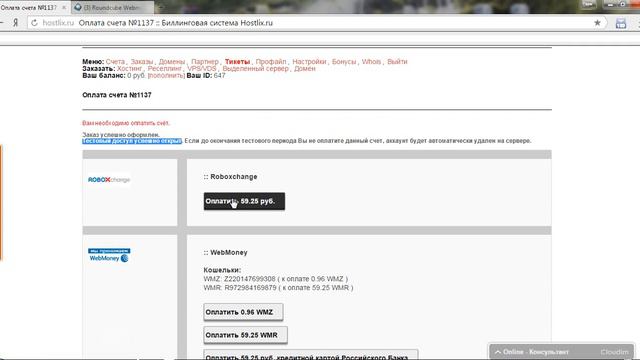640x360 pixels.
Task: Open the Whois link
Action: 371,62
